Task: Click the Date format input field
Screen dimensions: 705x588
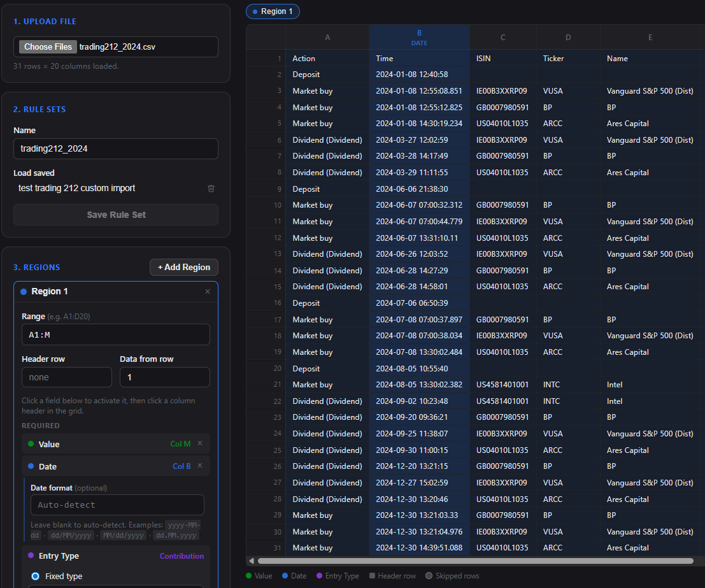Action: coord(117,505)
